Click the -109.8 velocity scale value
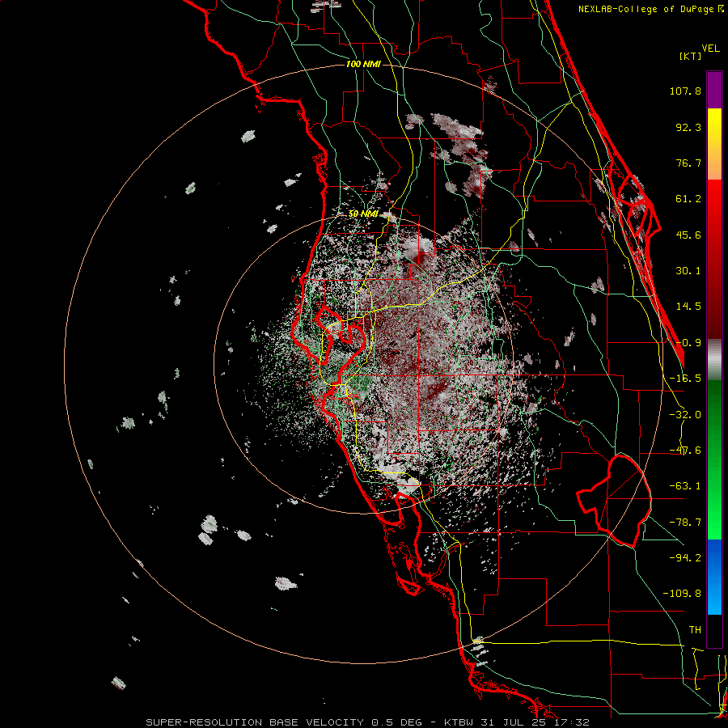This screenshot has height=728, width=728. pos(682,594)
